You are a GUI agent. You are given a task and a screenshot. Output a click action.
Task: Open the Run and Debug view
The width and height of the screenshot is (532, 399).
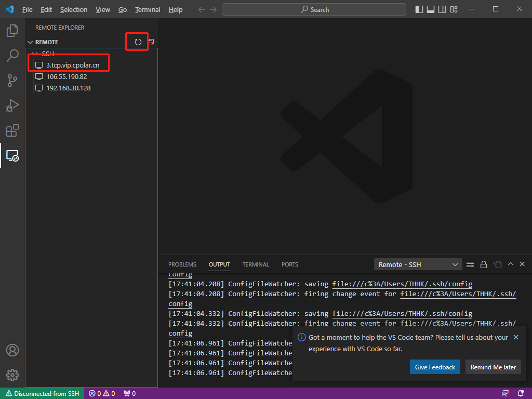[x=12, y=105]
